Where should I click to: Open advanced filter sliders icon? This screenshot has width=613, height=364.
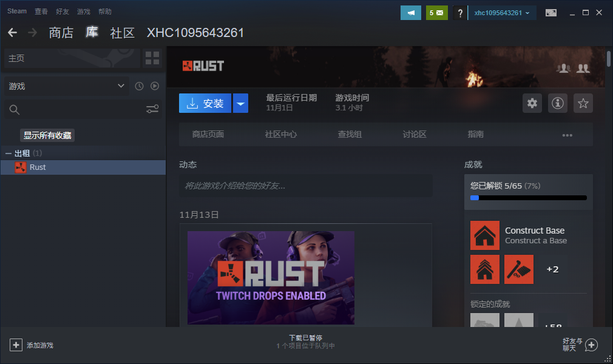point(152,109)
